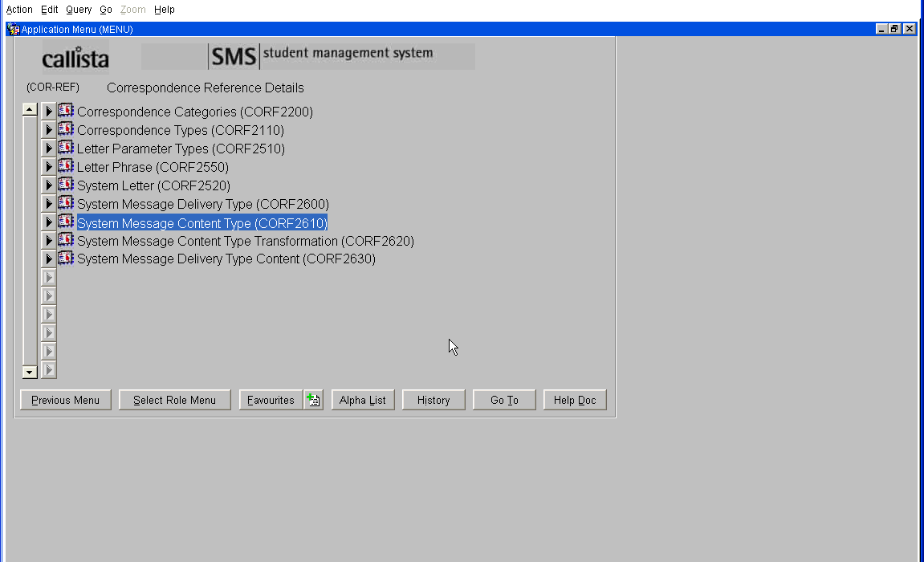Expand arrow for System Message Delivery Type Content
924x562 pixels.
tap(48, 259)
